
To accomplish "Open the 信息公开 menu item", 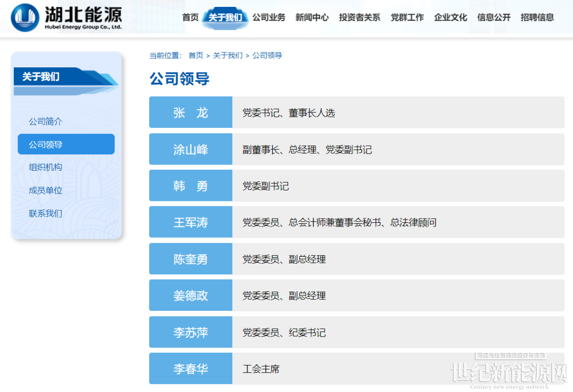I will (x=493, y=18).
